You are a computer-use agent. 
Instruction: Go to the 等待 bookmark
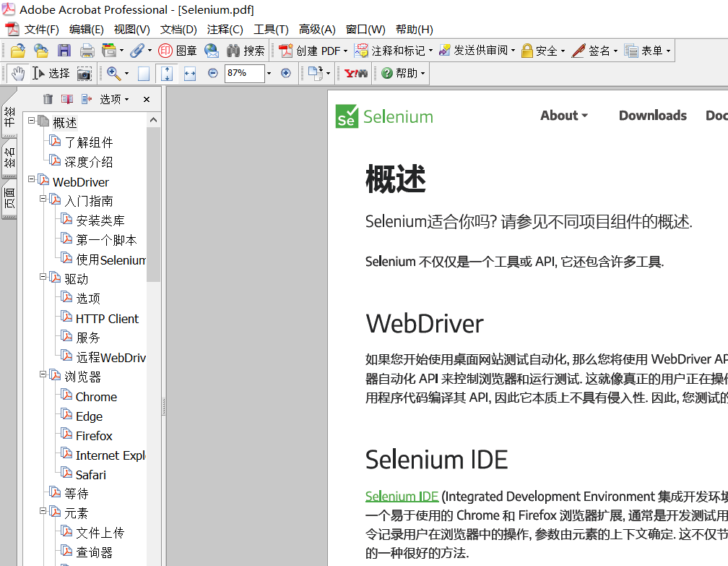(76, 494)
